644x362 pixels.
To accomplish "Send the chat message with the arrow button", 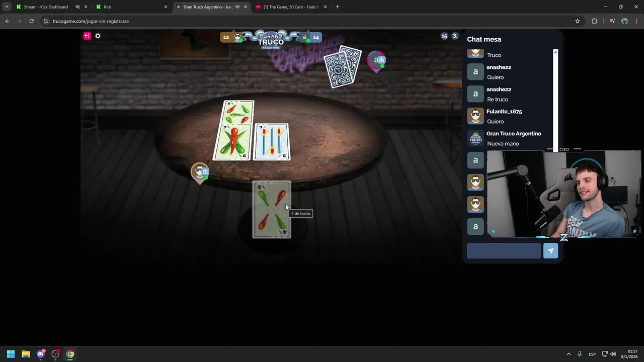I will pyautogui.click(x=550, y=251).
